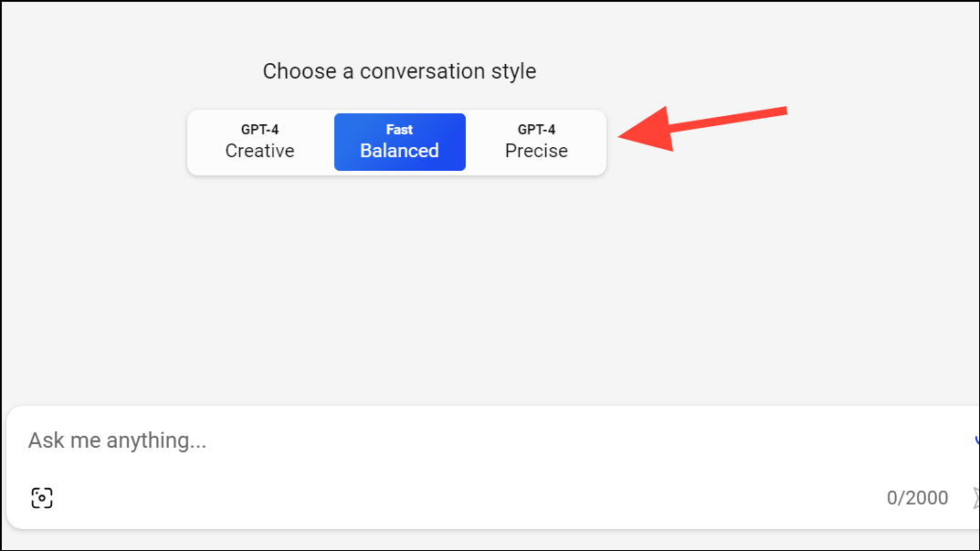Click the blue microphone icon at input edge

coord(976,441)
